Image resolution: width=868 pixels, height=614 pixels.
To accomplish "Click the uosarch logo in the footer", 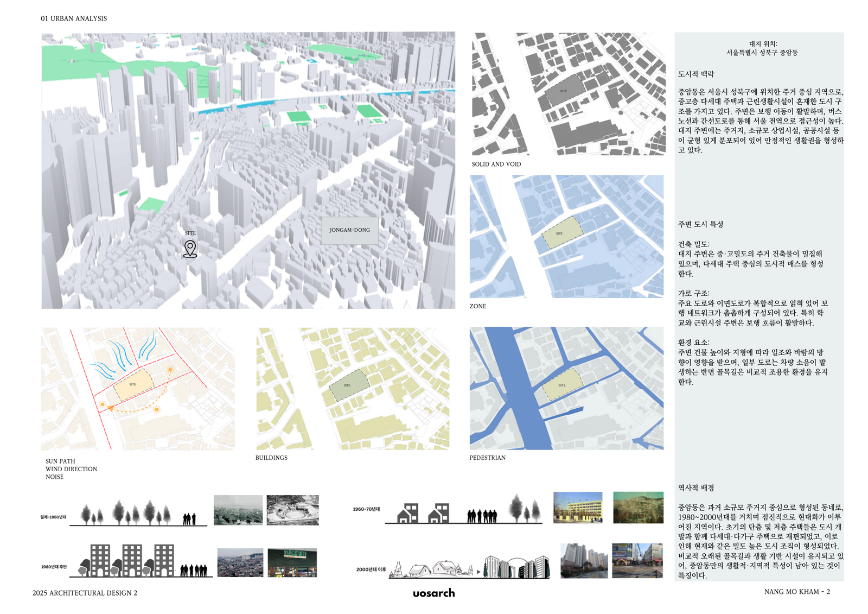I will coord(433,593).
